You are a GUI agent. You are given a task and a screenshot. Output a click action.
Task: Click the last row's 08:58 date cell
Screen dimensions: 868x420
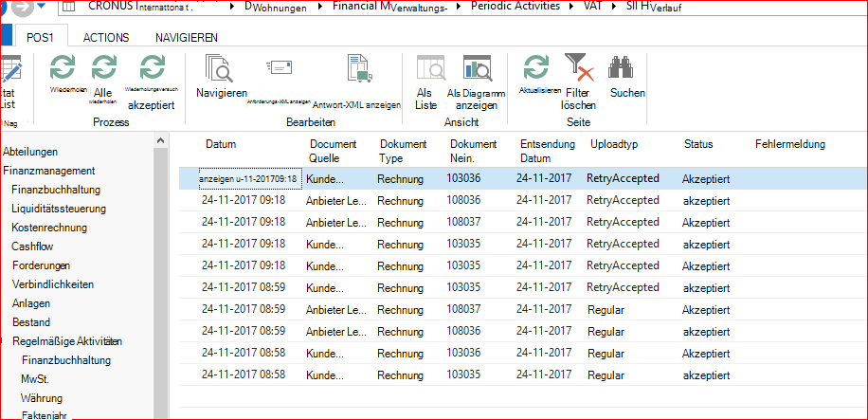[244, 374]
